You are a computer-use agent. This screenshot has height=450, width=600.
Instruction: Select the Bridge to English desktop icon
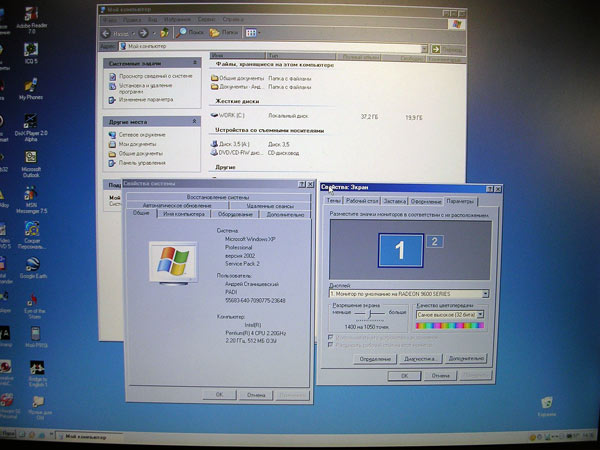point(37,373)
